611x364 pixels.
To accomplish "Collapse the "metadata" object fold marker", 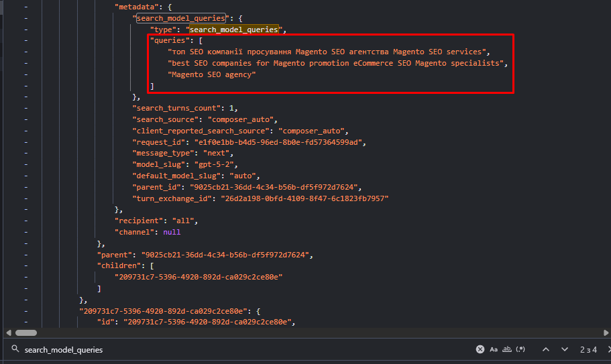I will pyautogui.click(x=25, y=6).
